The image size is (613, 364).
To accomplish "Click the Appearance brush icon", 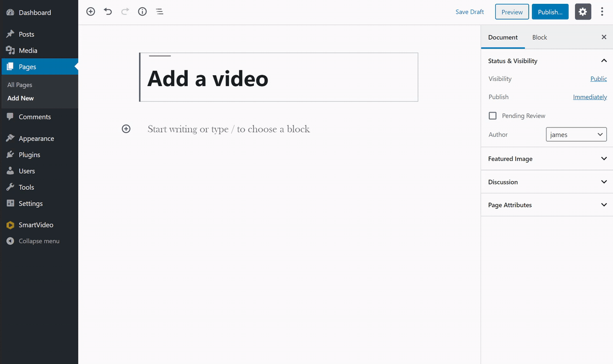I will tap(10, 138).
